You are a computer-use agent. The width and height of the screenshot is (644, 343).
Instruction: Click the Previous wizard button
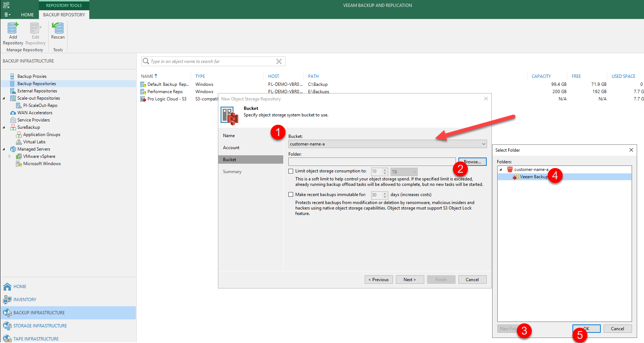point(378,280)
